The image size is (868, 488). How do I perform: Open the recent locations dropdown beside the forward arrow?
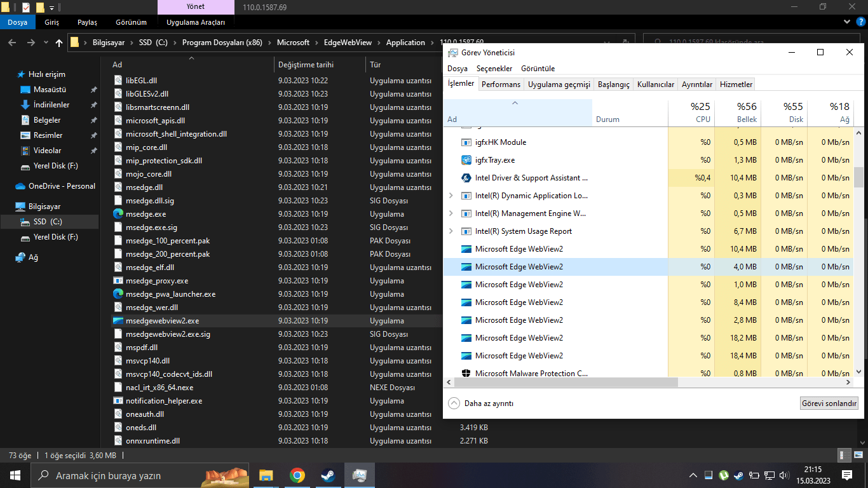point(45,43)
